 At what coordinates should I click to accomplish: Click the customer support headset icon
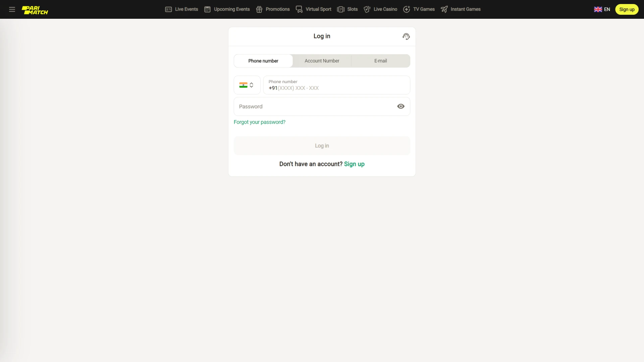point(406,36)
